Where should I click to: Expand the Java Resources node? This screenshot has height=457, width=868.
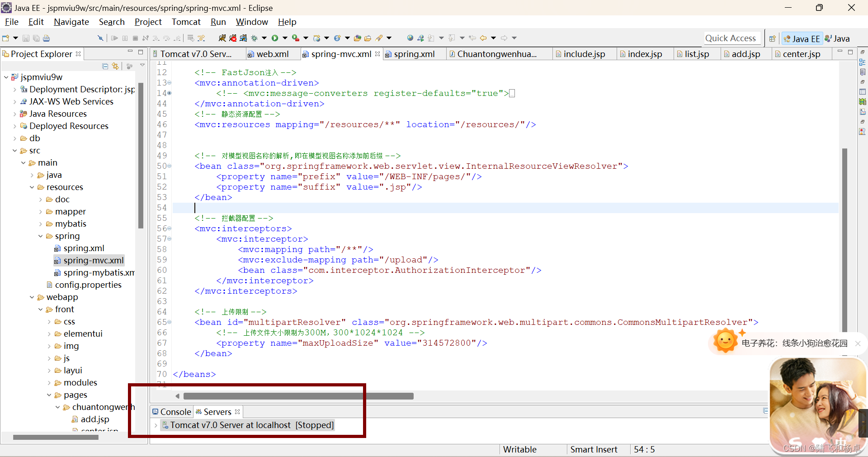tap(15, 114)
